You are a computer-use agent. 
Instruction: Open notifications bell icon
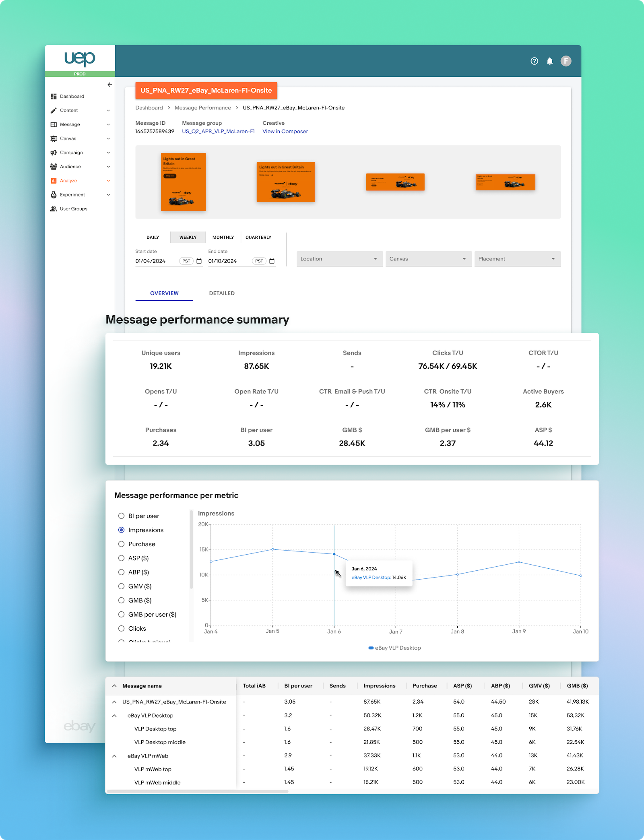pyautogui.click(x=549, y=61)
